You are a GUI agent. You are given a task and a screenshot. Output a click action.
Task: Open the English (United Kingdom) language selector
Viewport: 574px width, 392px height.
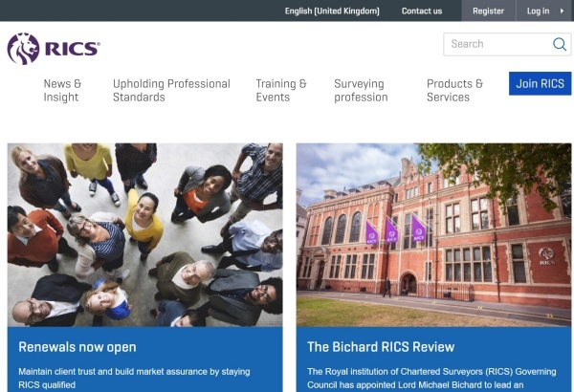(332, 11)
